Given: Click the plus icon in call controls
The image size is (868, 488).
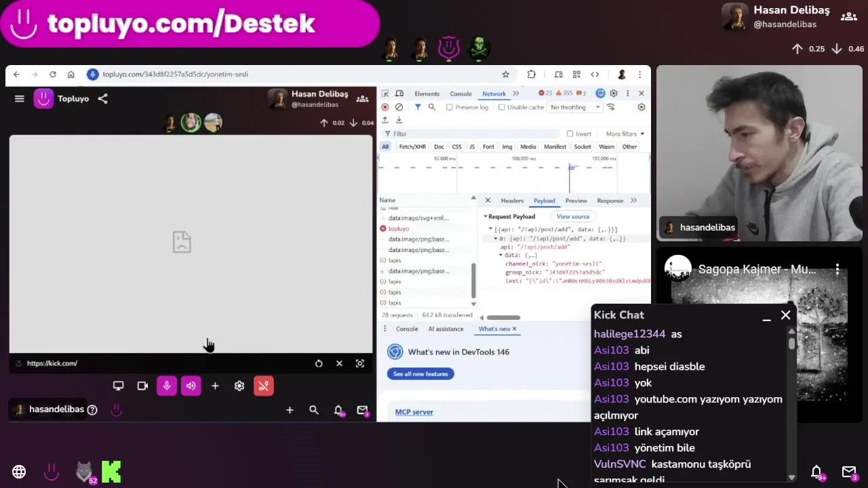Looking at the screenshot, I should tap(215, 386).
